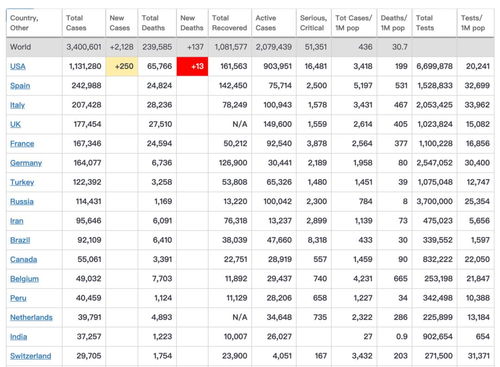The height and width of the screenshot is (367, 500).
Task: Open the Spain country link
Action: [20, 86]
